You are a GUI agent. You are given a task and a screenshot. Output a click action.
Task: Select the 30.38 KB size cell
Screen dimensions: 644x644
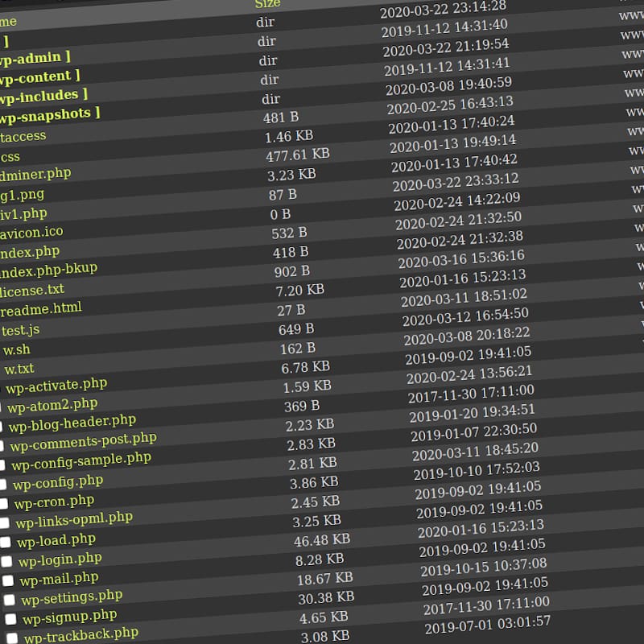(x=327, y=598)
